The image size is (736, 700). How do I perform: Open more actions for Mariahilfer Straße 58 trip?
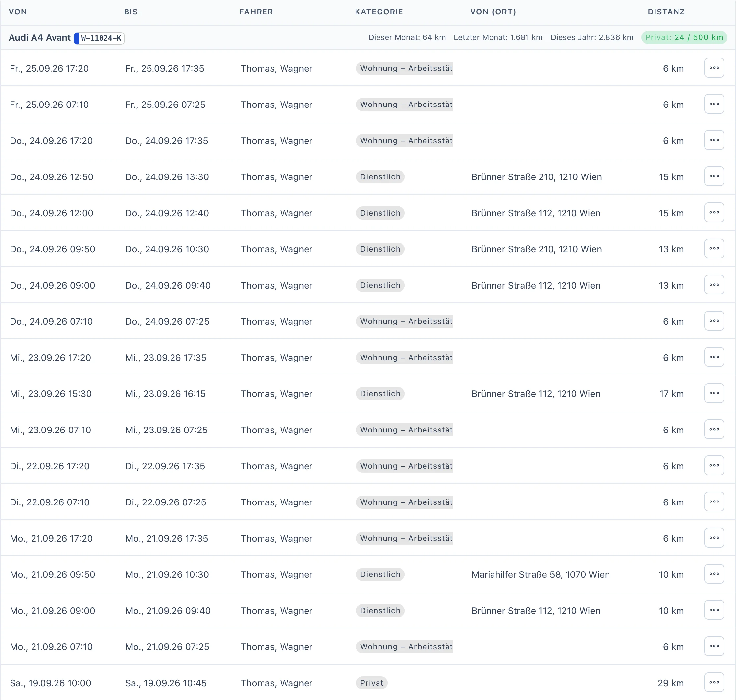pos(714,574)
